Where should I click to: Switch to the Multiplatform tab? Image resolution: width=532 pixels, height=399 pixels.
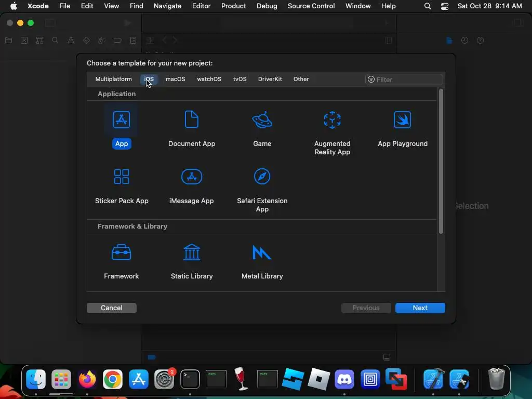coord(113,79)
